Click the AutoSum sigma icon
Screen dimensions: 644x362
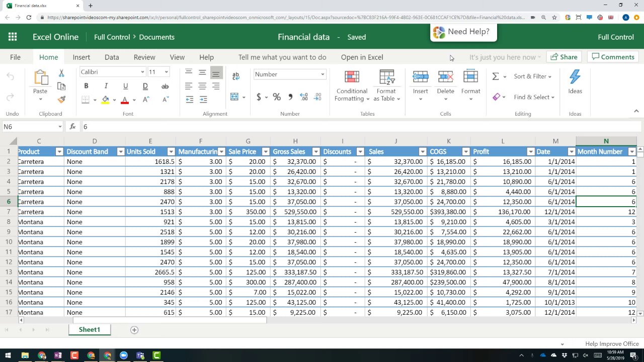click(x=496, y=76)
